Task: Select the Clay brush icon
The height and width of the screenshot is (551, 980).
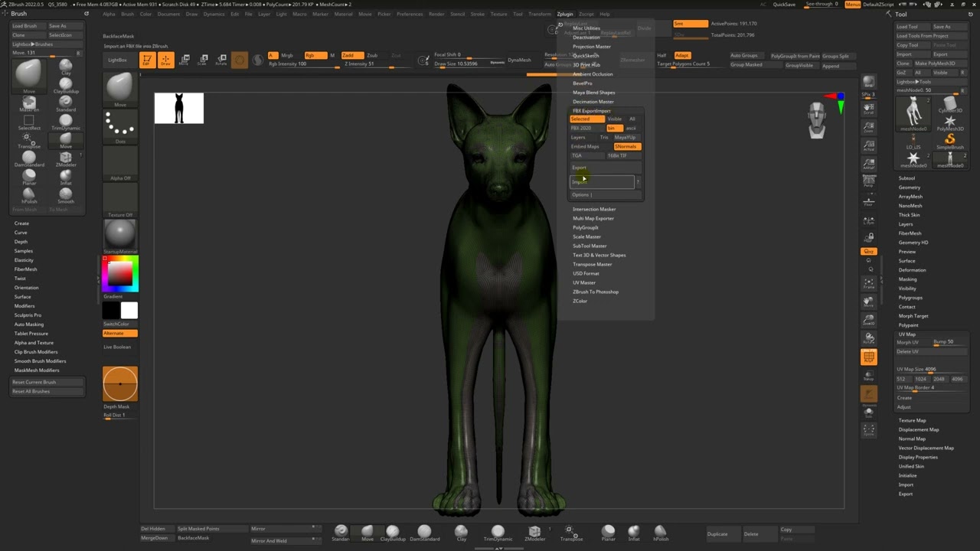Action: pos(66,66)
